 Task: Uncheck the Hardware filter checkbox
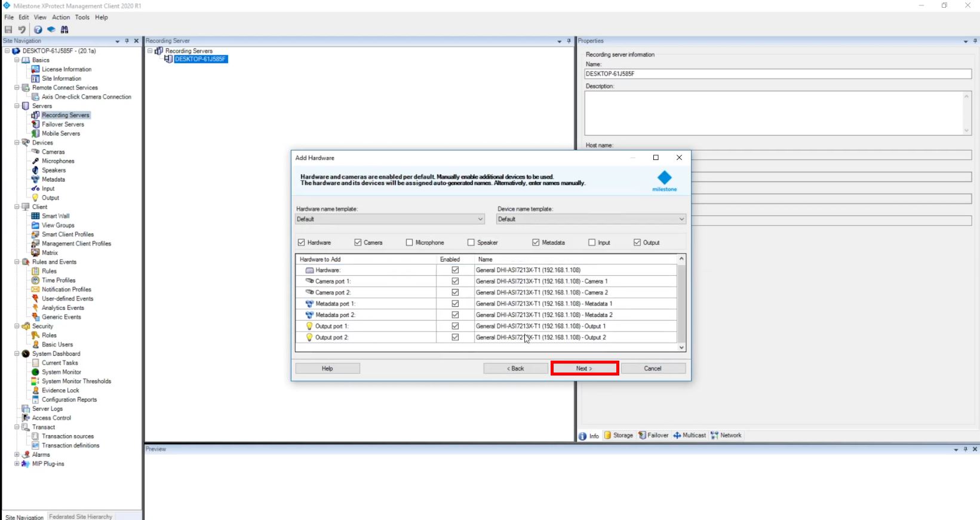[301, 242]
